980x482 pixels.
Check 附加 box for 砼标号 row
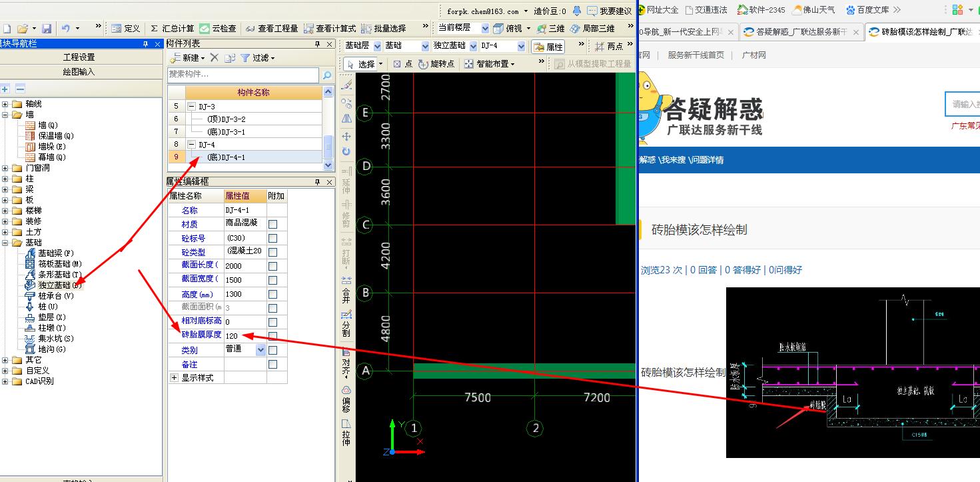pos(272,238)
